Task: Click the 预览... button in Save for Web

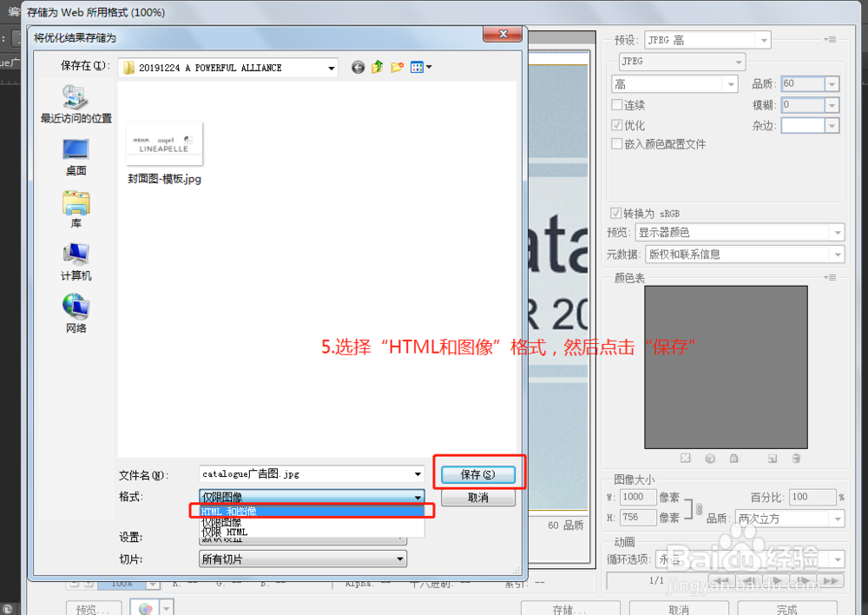Action: (94, 609)
